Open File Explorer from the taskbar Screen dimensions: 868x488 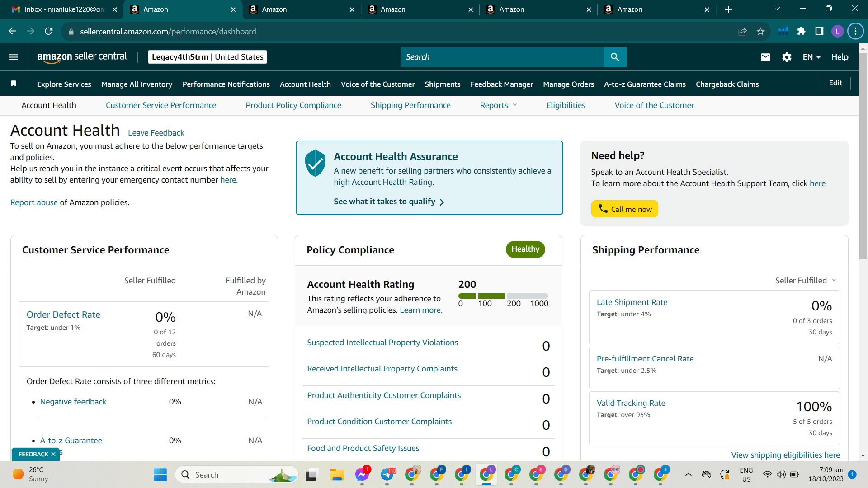337,474
